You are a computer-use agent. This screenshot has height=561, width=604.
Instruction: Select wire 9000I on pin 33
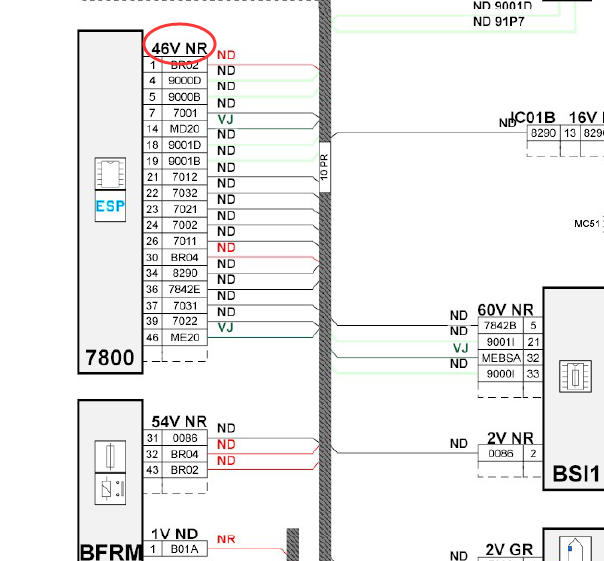click(x=500, y=373)
